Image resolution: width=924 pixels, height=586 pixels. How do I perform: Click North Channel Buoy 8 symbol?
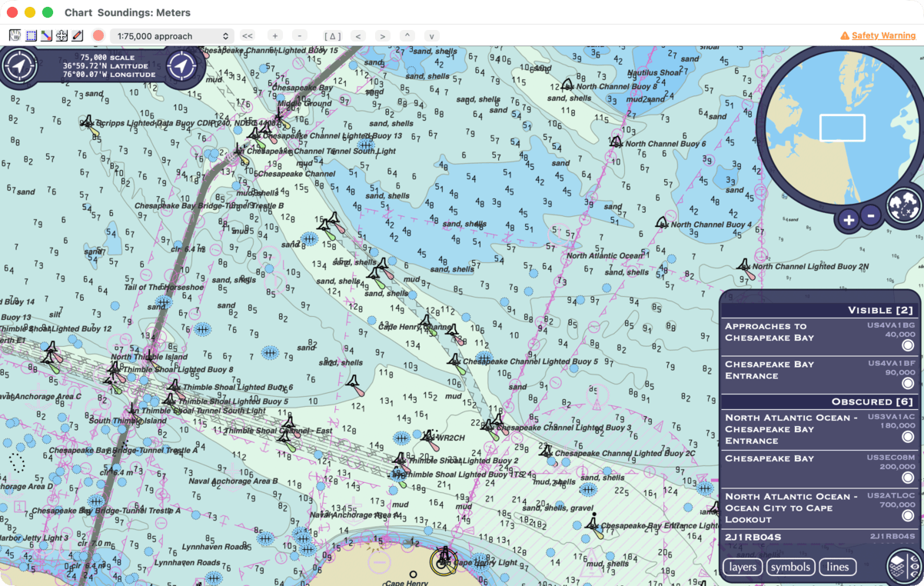pyautogui.click(x=567, y=85)
